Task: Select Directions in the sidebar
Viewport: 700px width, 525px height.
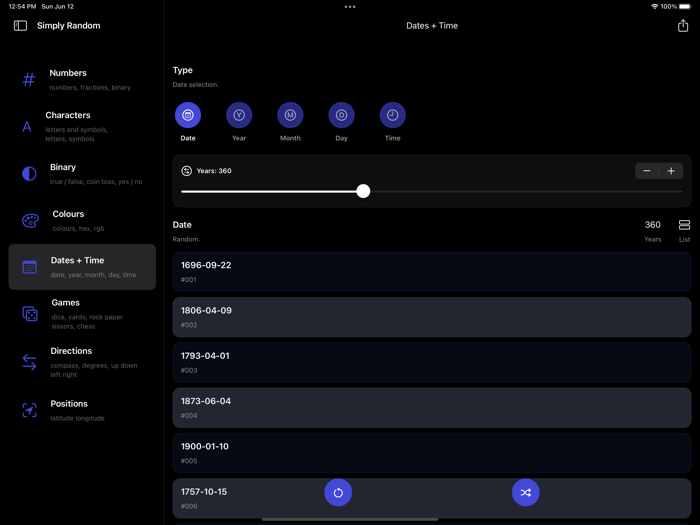Action: coord(82,362)
